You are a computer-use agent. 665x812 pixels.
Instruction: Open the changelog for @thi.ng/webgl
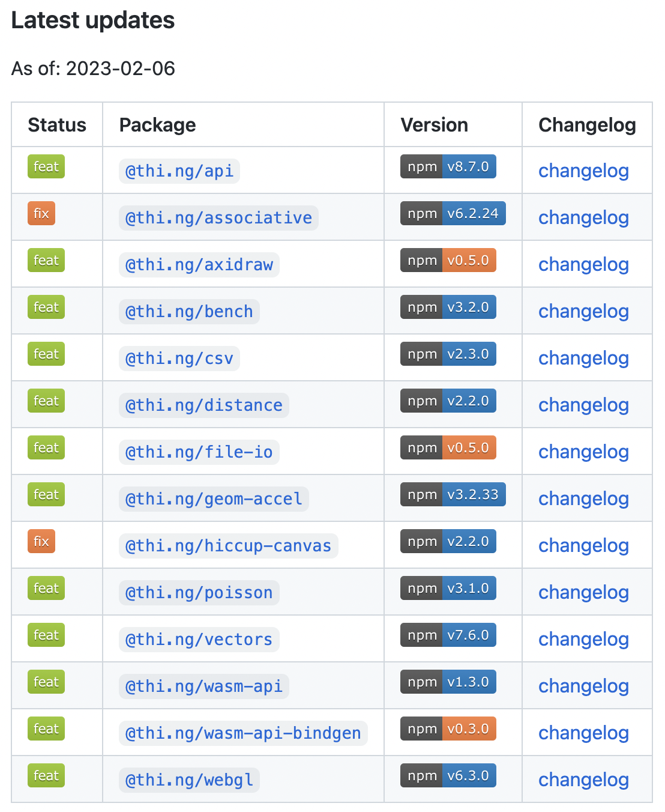tap(583, 780)
